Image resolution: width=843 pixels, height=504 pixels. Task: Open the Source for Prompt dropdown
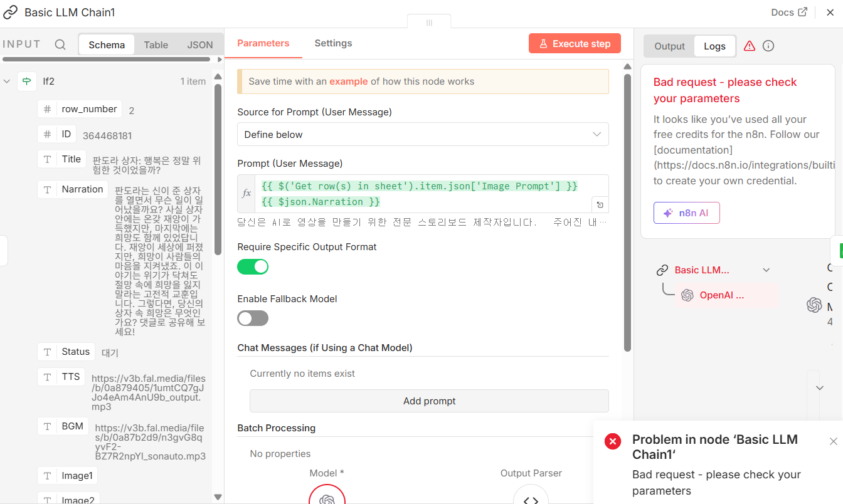point(423,134)
